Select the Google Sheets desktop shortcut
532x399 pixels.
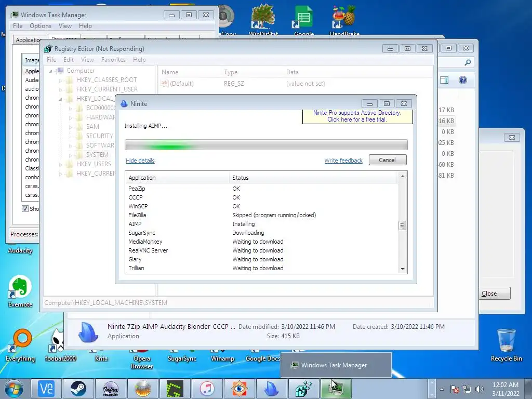(303, 20)
